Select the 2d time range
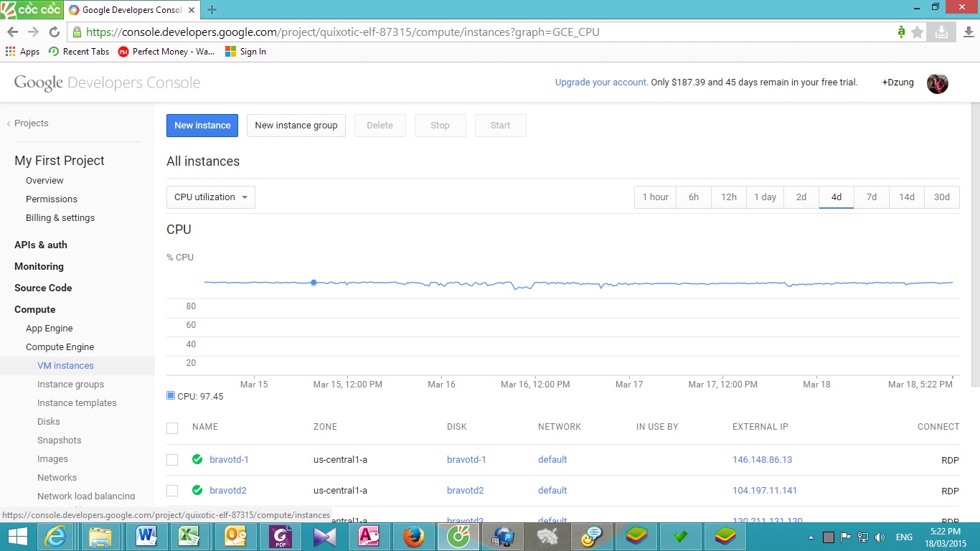980x551 pixels. point(801,197)
